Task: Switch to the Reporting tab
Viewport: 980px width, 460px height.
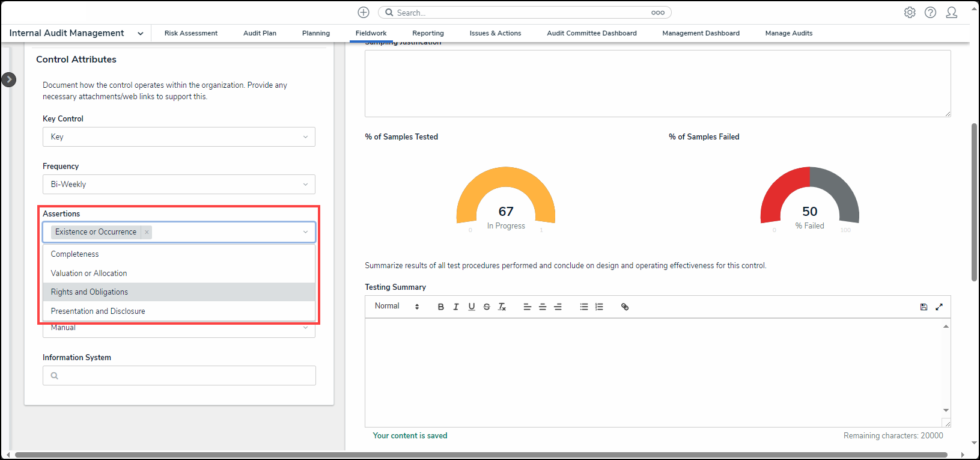Action: click(x=428, y=33)
